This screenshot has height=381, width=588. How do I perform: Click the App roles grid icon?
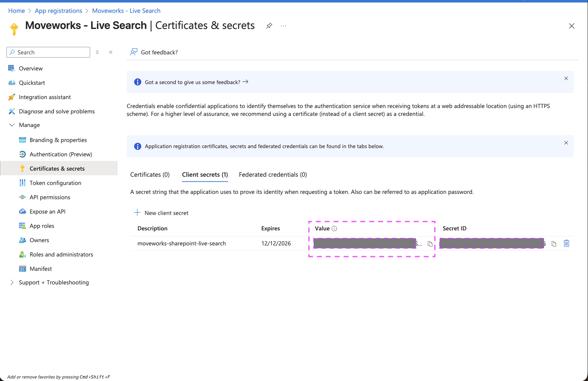(23, 226)
